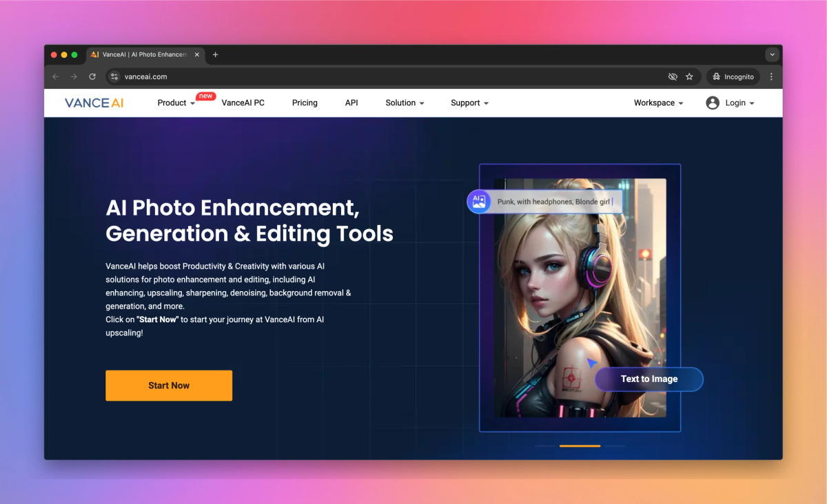Click the bold "Start Now" text in description
The image size is (827, 504).
pyautogui.click(x=158, y=319)
